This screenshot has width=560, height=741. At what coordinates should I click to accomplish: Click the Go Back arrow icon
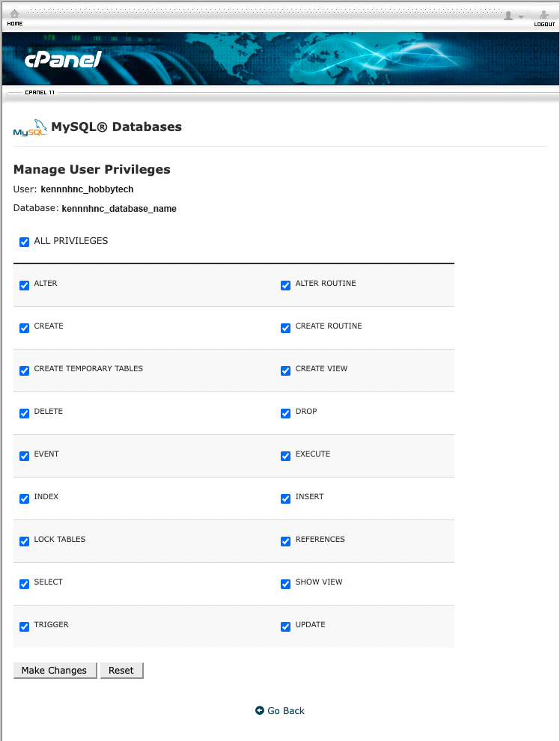click(260, 710)
